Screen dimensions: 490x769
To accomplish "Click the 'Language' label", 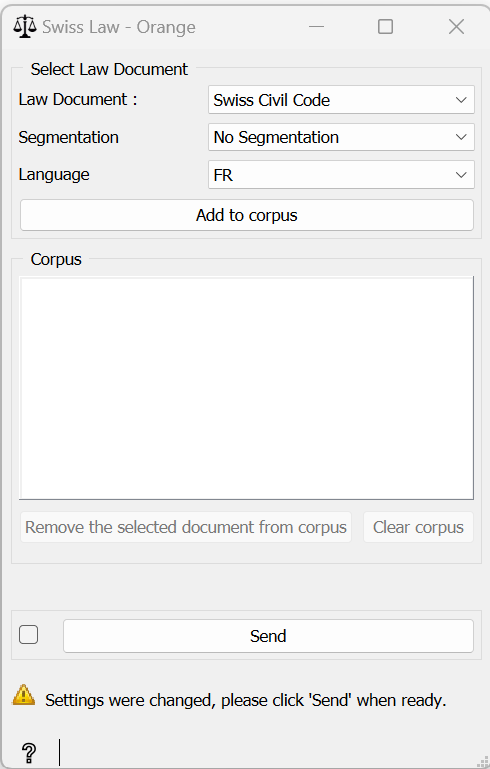I will click(x=54, y=175).
